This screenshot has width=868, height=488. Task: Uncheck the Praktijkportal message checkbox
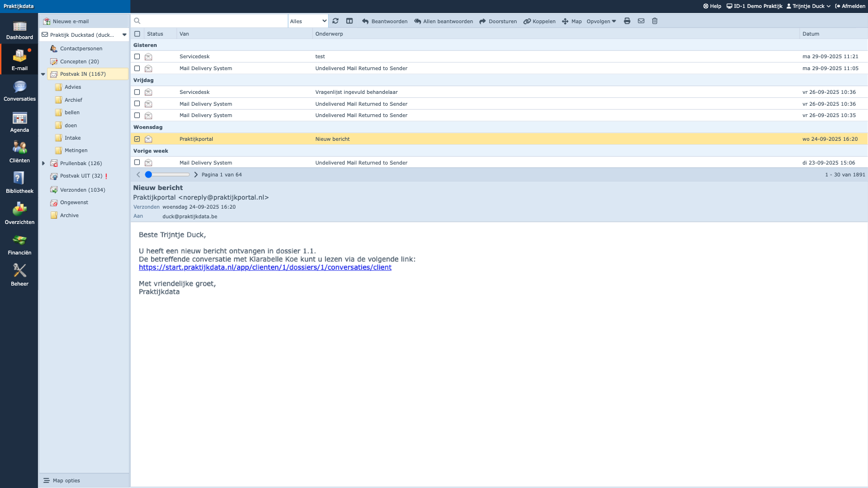pyautogui.click(x=137, y=139)
